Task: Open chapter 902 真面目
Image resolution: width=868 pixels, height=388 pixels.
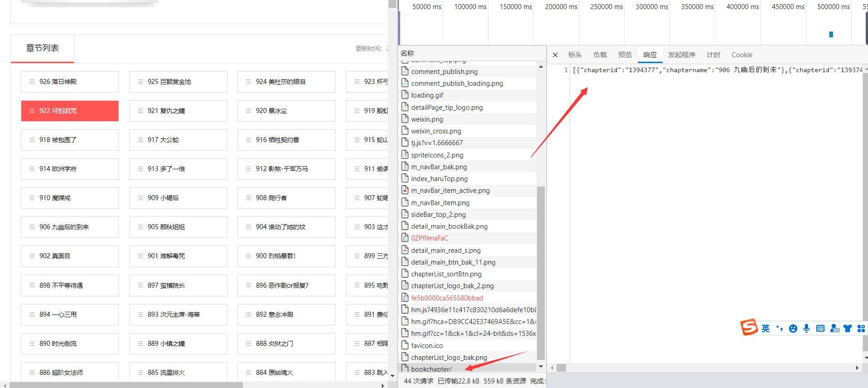Action: point(70,256)
